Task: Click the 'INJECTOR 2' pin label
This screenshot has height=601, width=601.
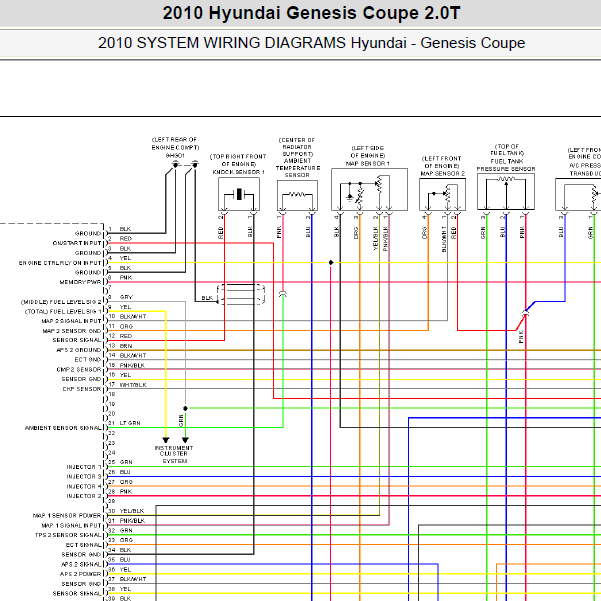Action: [84, 496]
